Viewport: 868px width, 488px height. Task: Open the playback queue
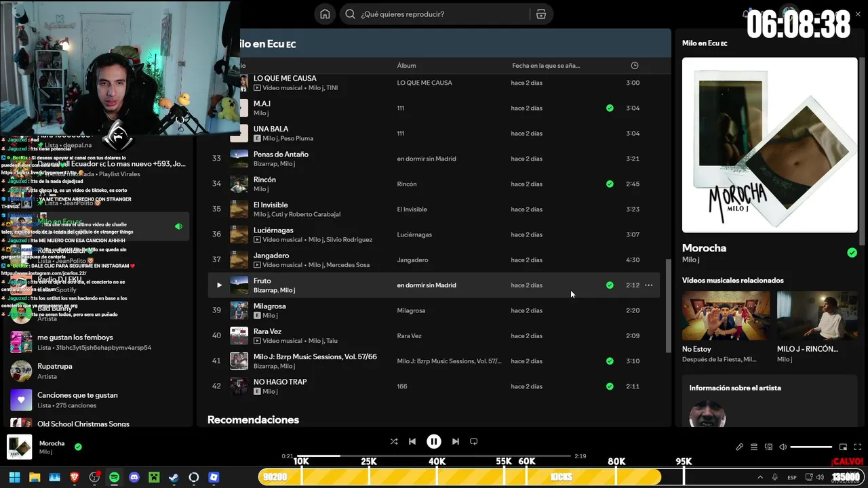(754, 447)
